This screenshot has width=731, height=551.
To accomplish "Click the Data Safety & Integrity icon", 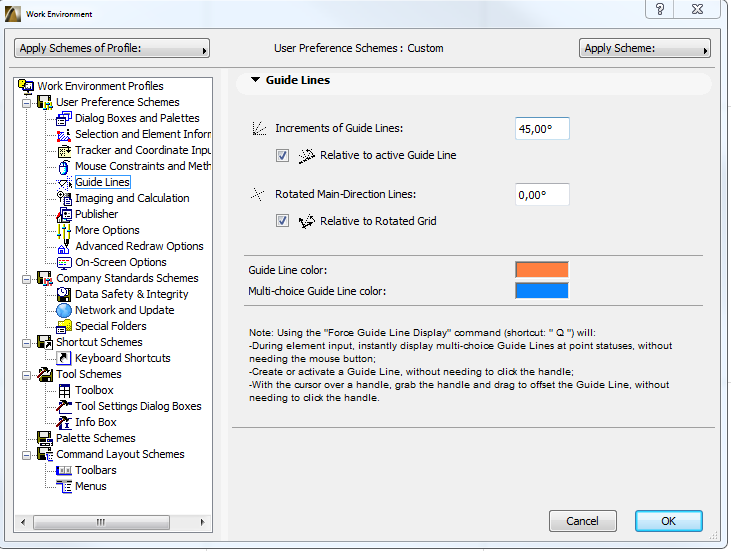I will point(65,294).
